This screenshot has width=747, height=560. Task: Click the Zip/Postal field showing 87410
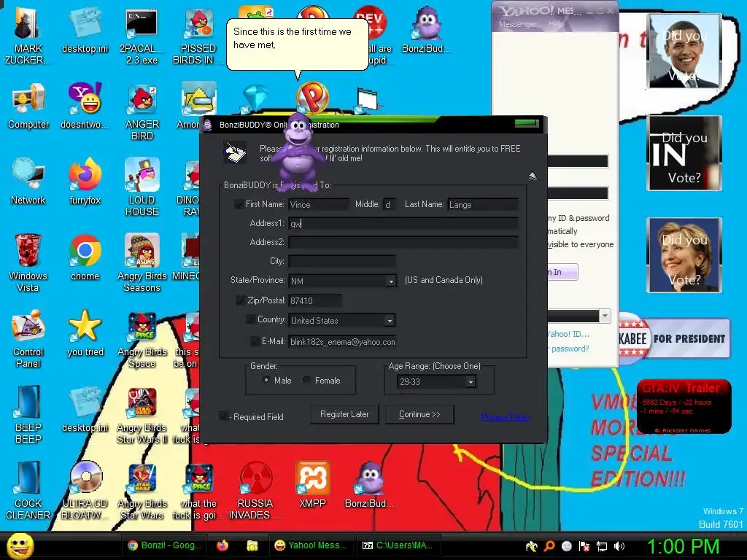(315, 300)
